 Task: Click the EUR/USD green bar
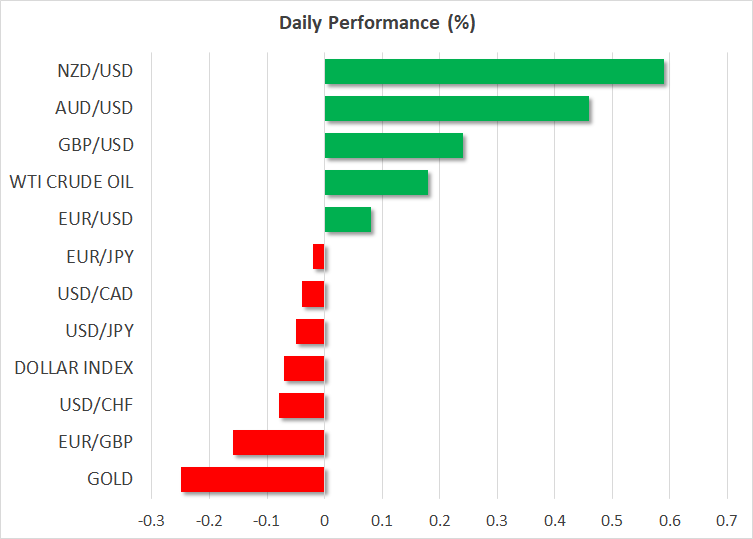pos(347,219)
